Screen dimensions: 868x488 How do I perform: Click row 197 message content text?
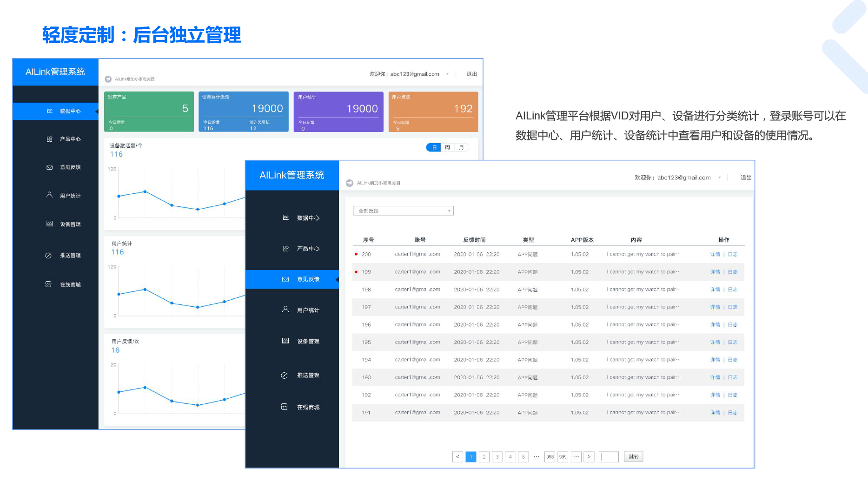643,307
